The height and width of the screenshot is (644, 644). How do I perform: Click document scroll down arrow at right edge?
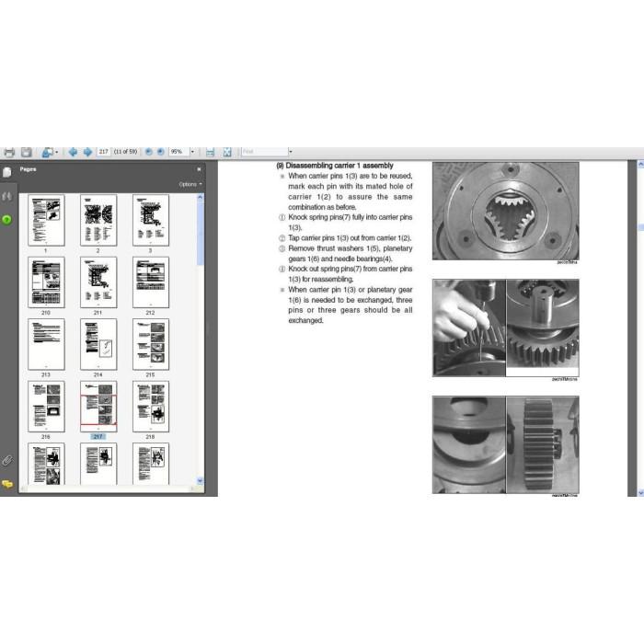640,492
